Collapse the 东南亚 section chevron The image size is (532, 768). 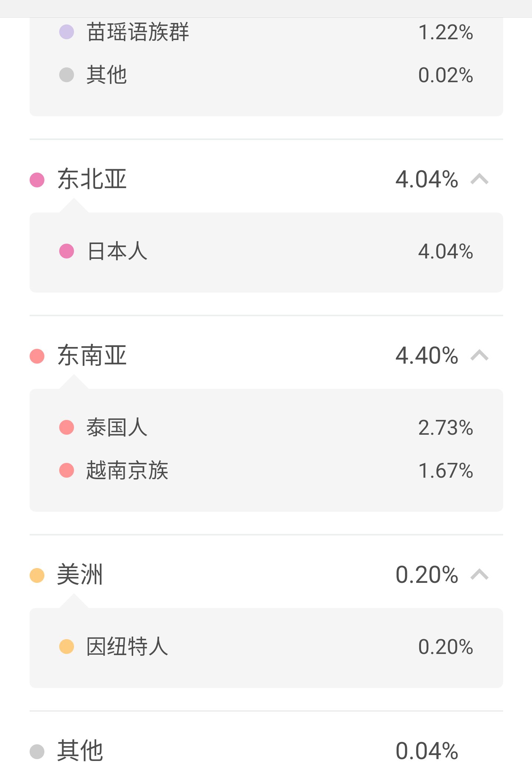[479, 356]
